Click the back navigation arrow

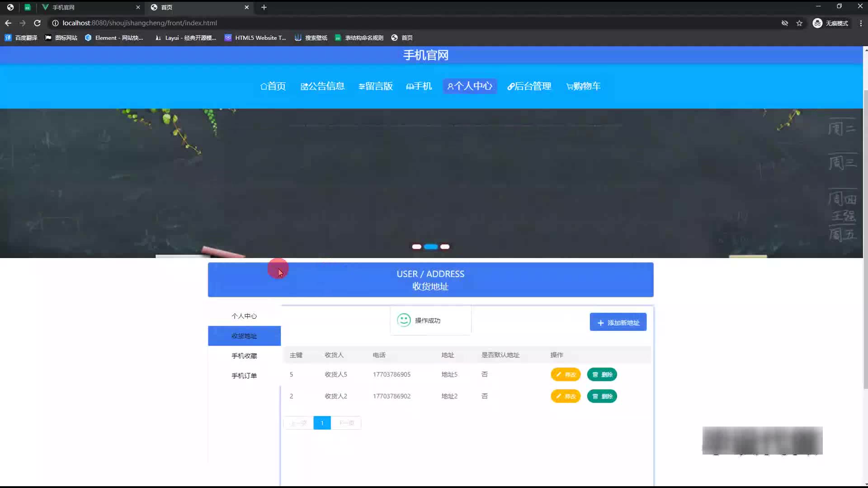click(x=8, y=23)
